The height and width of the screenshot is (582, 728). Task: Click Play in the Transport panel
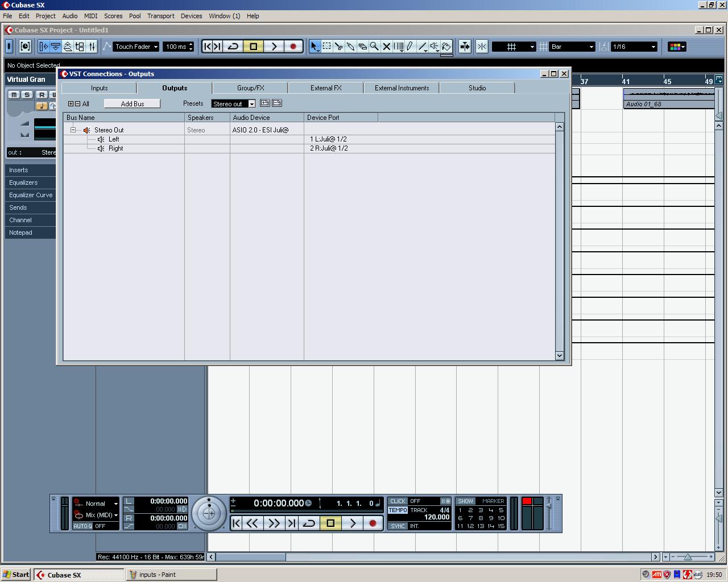353,523
